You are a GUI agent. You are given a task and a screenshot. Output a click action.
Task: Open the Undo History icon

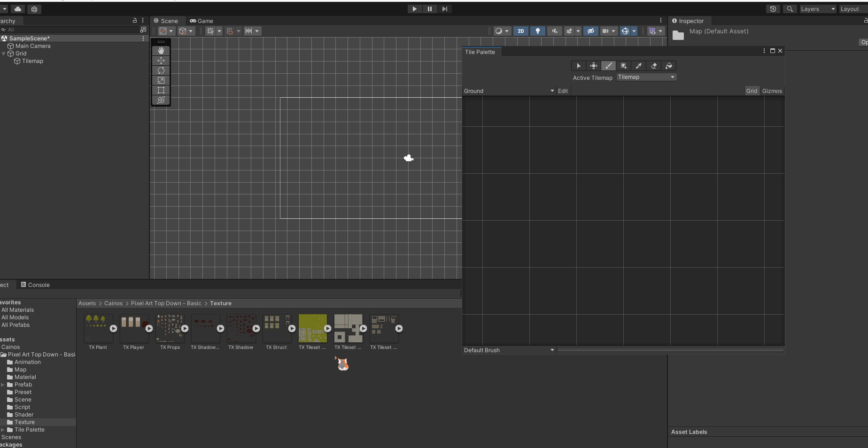(x=773, y=9)
